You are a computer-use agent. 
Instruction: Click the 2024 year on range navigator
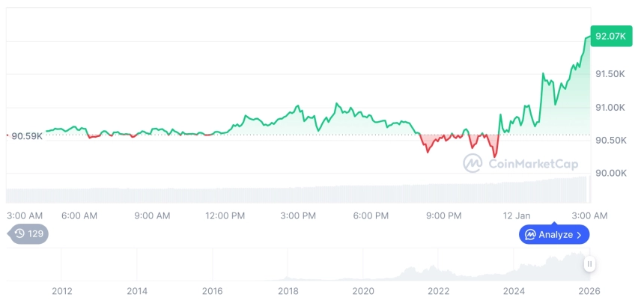(514, 290)
